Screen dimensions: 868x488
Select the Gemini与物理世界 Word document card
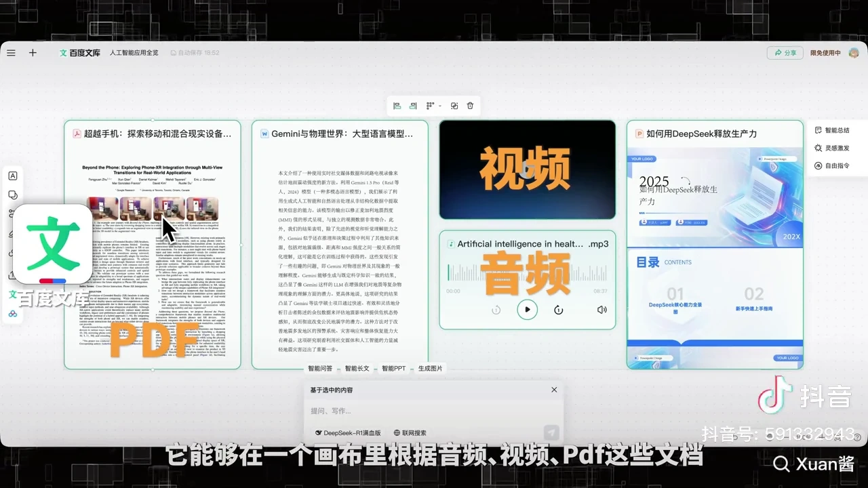pos(340,245)
